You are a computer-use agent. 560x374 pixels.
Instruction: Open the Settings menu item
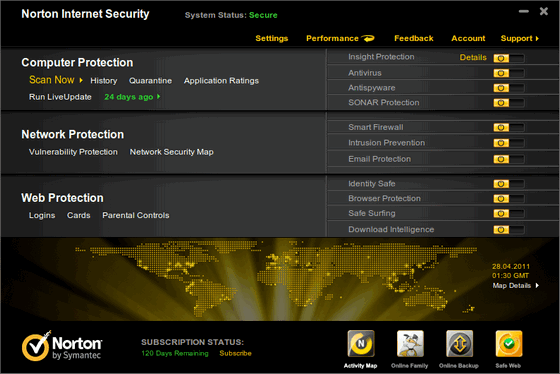point(272,39)
